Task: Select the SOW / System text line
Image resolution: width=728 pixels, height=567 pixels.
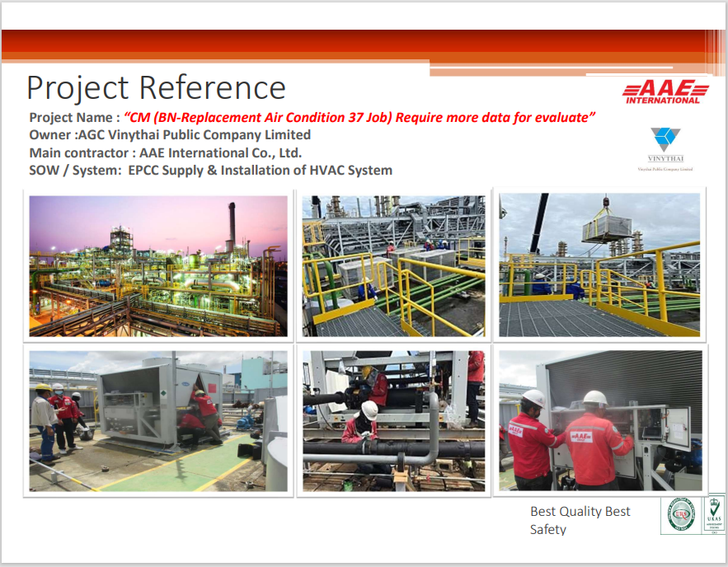Action: pos(210,171)
